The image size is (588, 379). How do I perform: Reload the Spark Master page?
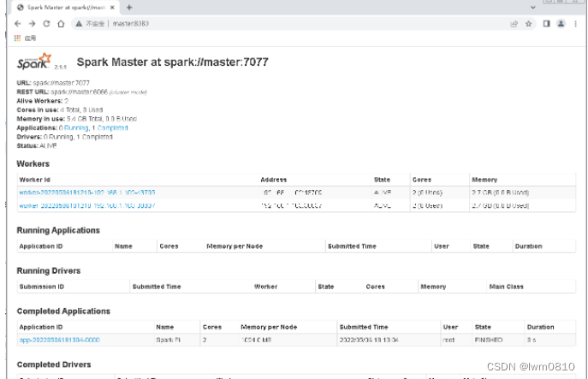tap(46, 24)
